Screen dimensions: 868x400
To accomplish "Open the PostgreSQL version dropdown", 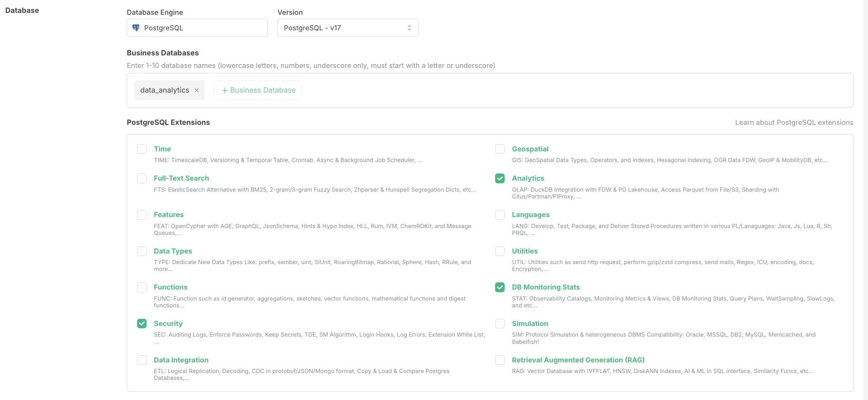I will tap(348, 28).
